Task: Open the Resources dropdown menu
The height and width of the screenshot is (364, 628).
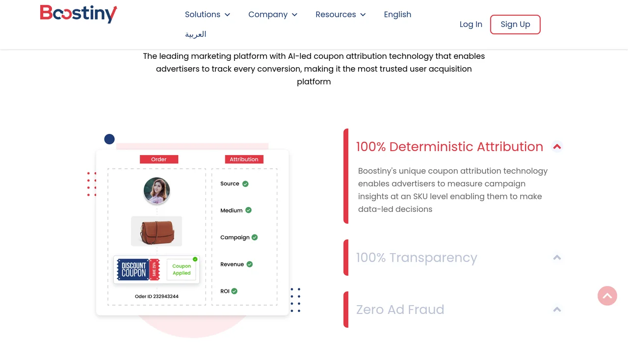Action: (x=340, y=15)
